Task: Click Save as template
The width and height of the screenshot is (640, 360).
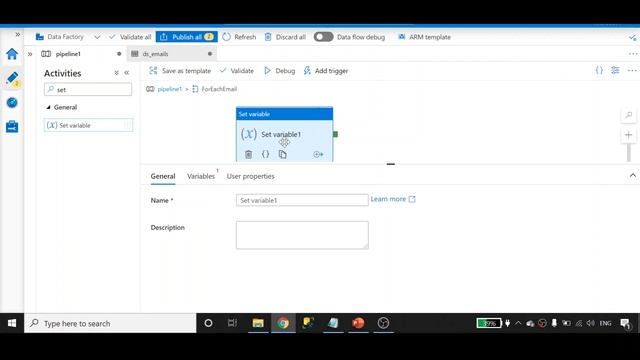Action: (180, 71)
